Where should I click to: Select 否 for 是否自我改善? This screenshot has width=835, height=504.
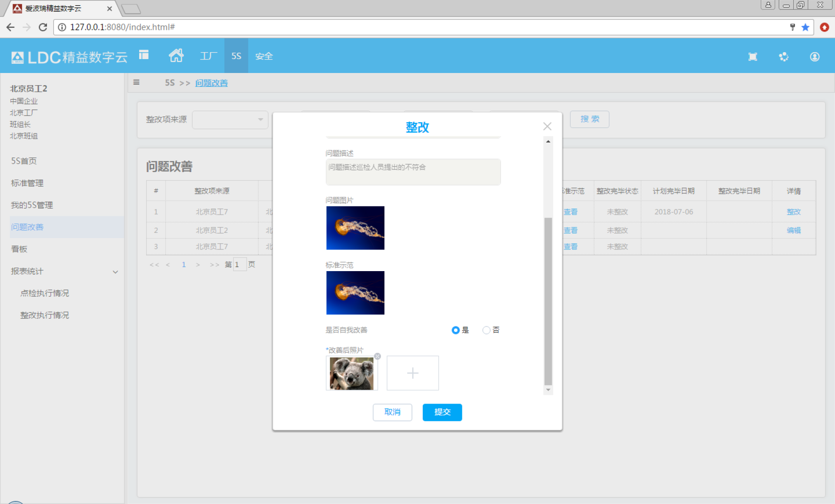(x=486, y=330)
